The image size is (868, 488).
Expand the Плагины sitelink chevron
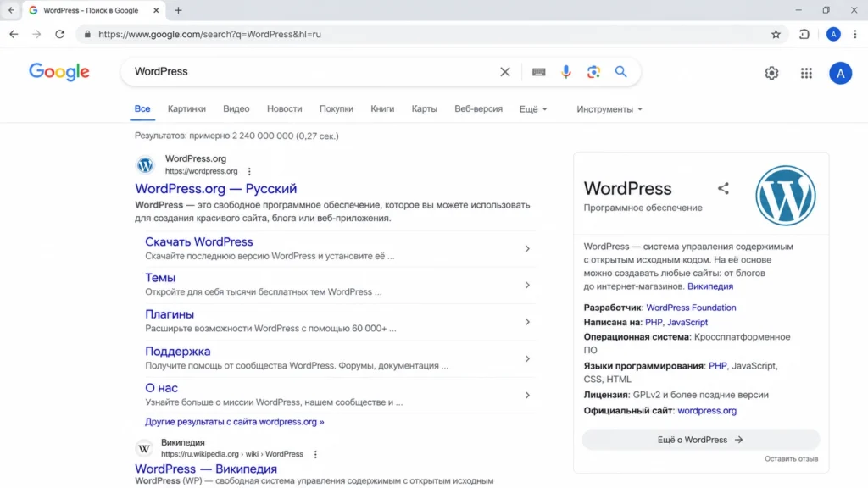click(x=527, y=322)
